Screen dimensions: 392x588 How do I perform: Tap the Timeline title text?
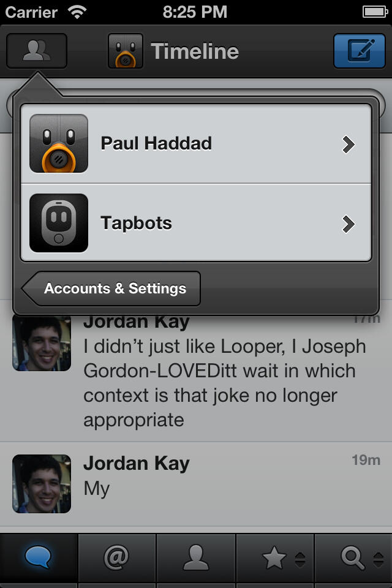point(195,51)
